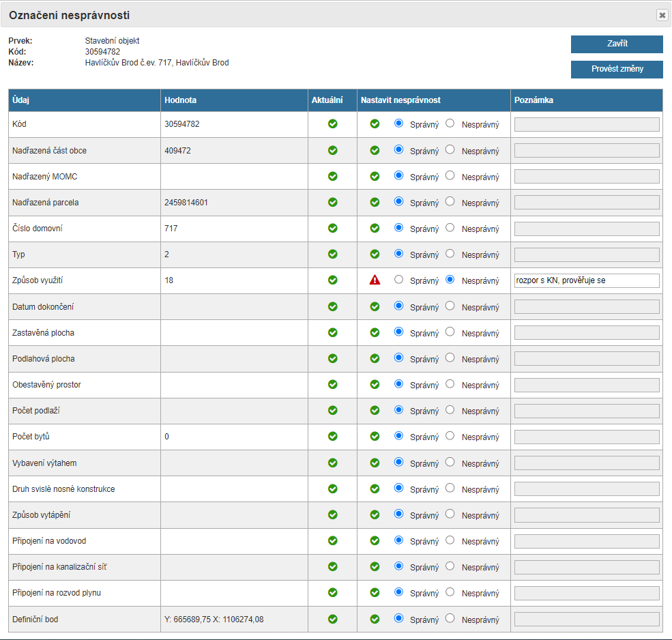Click Aktuální status icon in Definiční bod row
This screenshot has width=672, height=640.
(333, 619)
